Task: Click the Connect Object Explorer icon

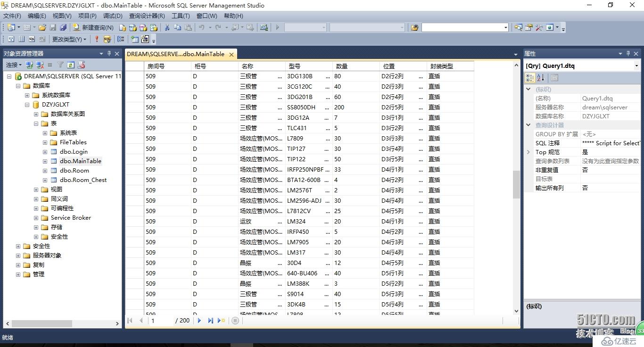Action: tap(30, 65)
